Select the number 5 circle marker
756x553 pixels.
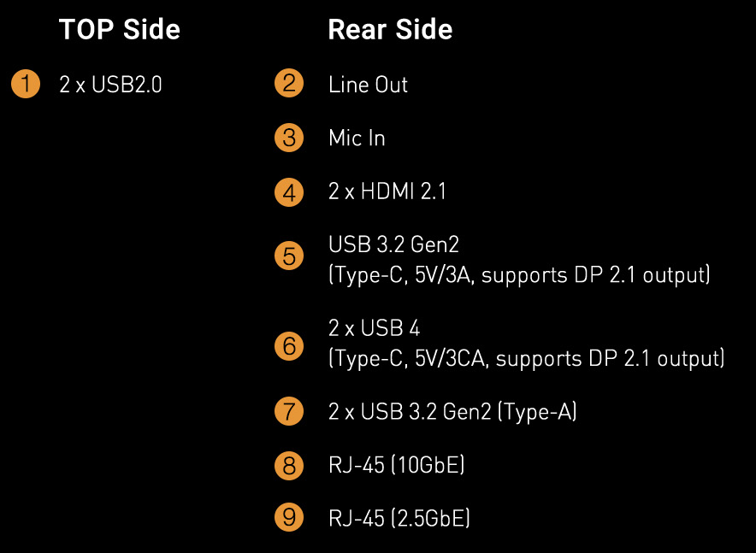289,256
